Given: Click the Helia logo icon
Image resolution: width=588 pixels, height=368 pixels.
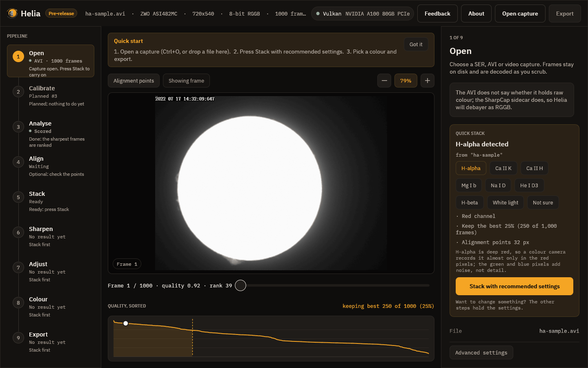Looking at the screenshot, I should click(x=12, y=13).
